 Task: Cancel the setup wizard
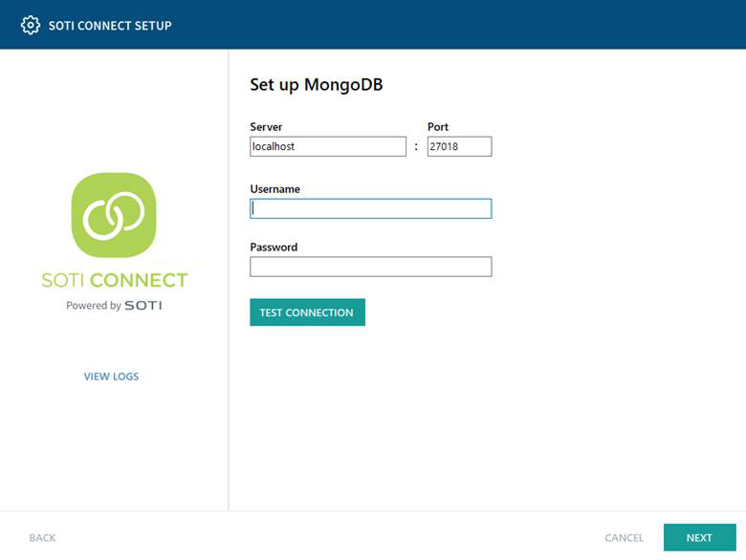(x=624, y=538)
